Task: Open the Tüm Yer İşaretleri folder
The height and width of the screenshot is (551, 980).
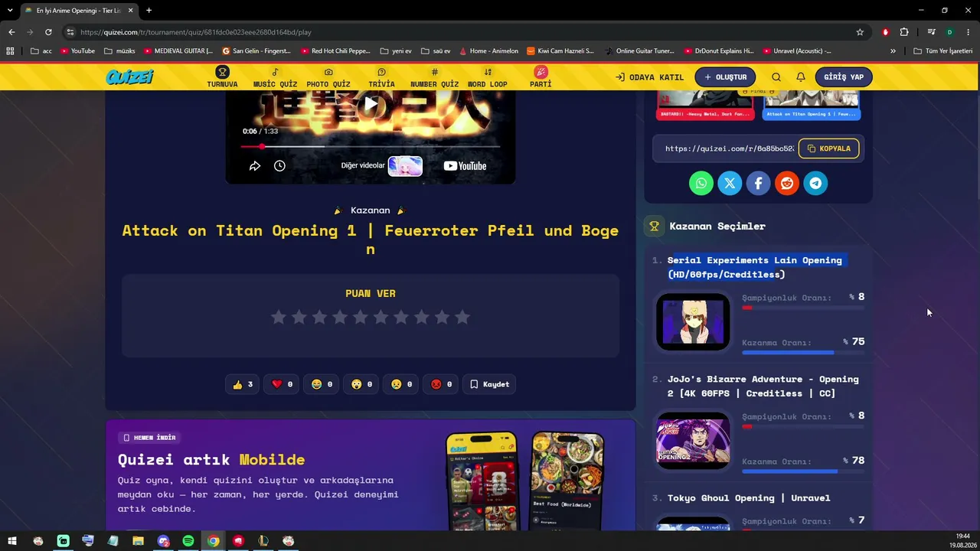Action: click(943, 51)
